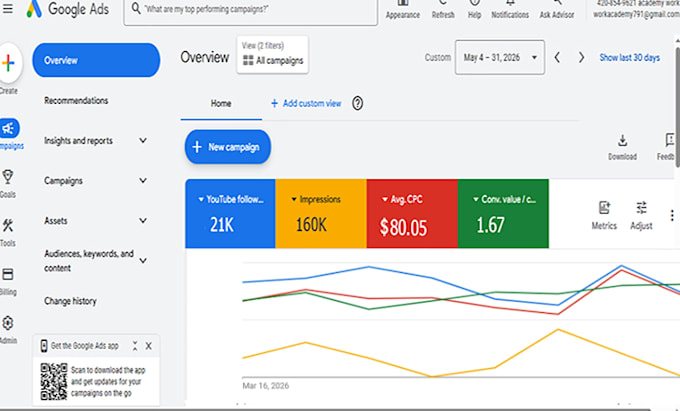The height and width of the screenshot is (411, 680).
Task: Download the overview report
Action: 622,147
